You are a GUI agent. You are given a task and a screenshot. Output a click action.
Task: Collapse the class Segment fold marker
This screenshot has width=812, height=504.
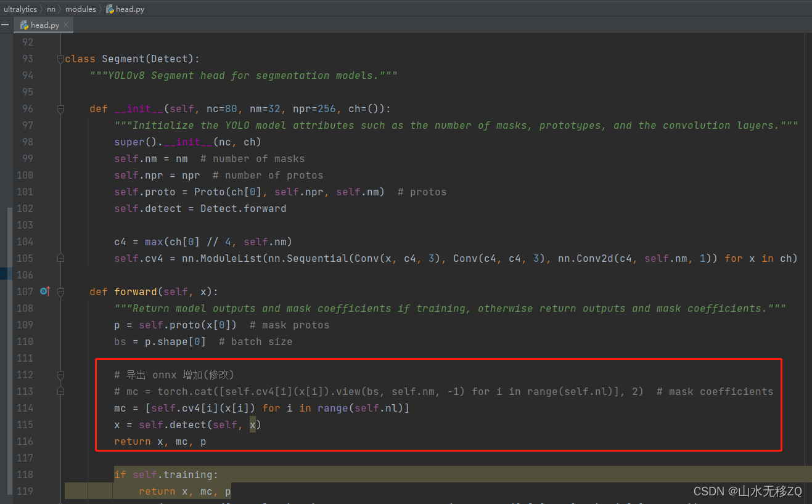pos(60,59)
